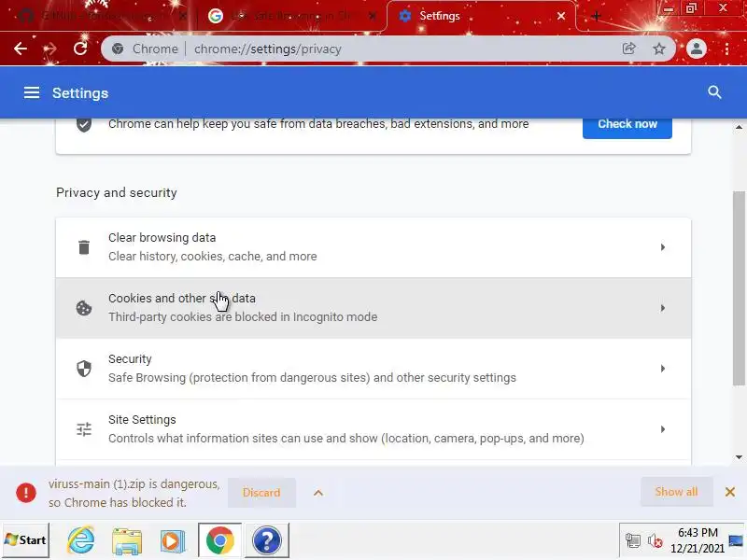Open Site Settings row
This screenshot has width=747, height=560.
(x=373, y=429)
